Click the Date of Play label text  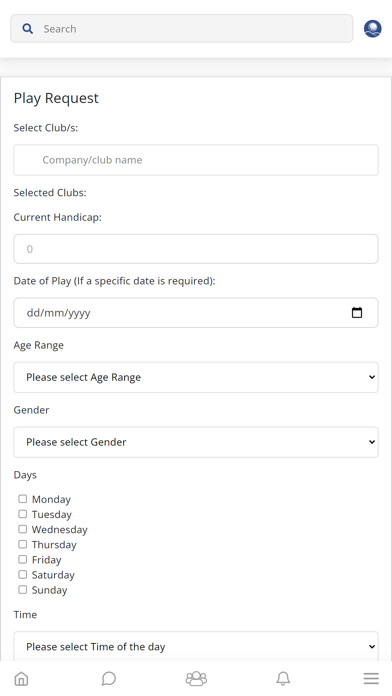[x=115, y=281]
